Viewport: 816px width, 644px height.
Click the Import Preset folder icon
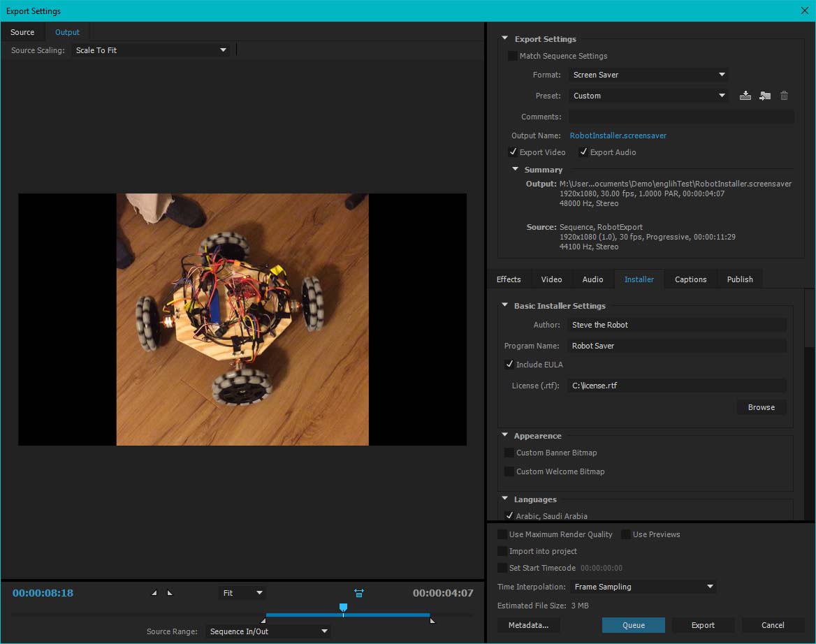(x=765, y=96)
